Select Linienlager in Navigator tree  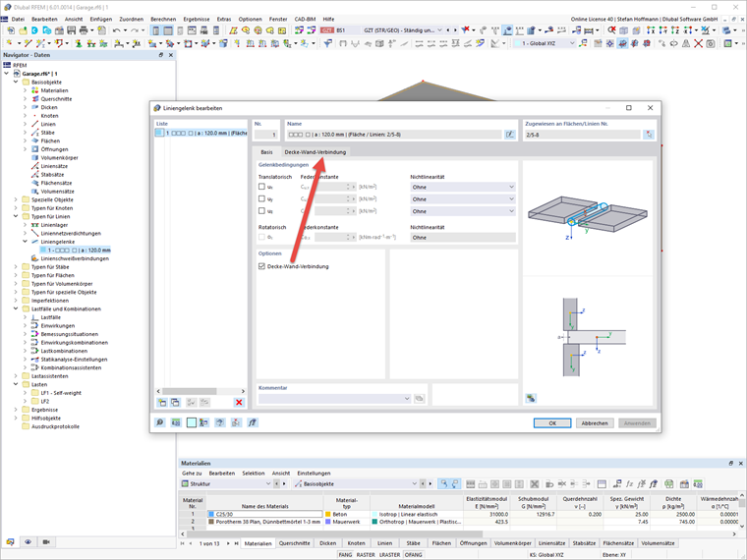pyautogui.click(x=54, y=225)
